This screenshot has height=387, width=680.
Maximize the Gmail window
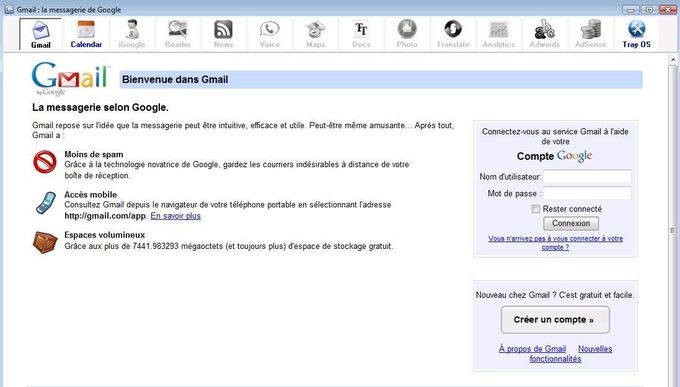pos(649,9)
